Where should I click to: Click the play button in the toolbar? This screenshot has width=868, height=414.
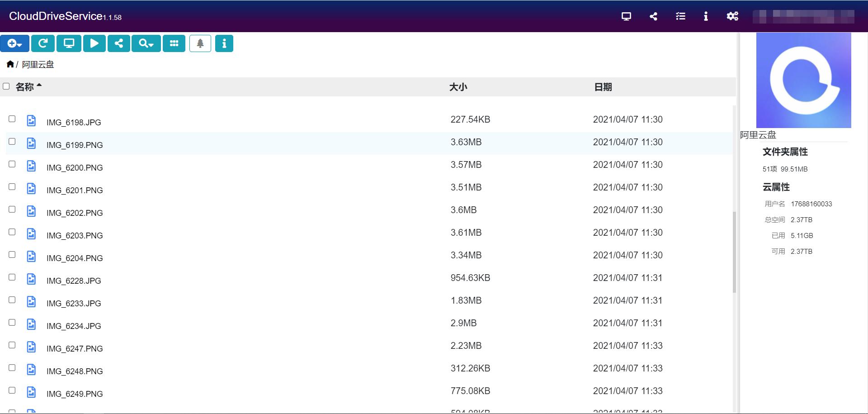tap(94, 43)
